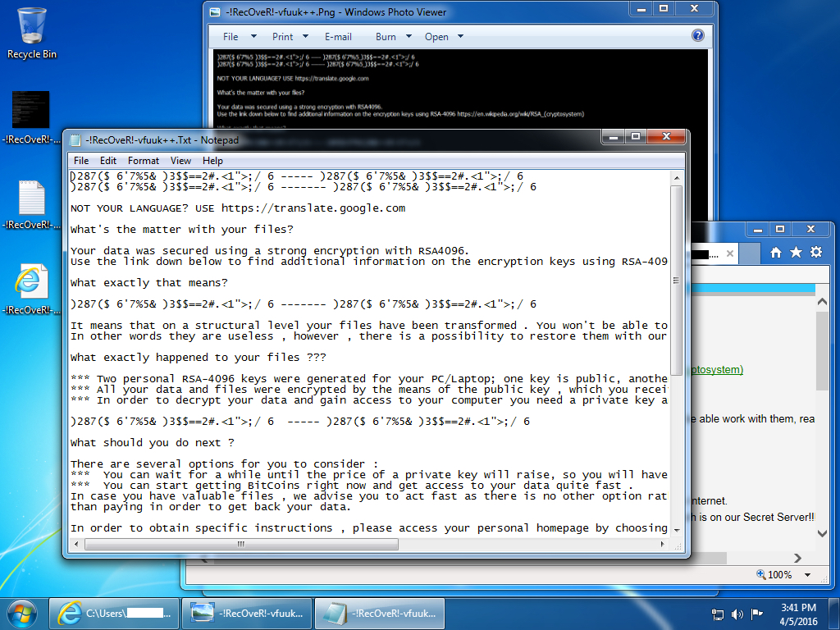Open Internet Explorer Favorites star icon
The image size is (840, 630).
click(796, 253)
